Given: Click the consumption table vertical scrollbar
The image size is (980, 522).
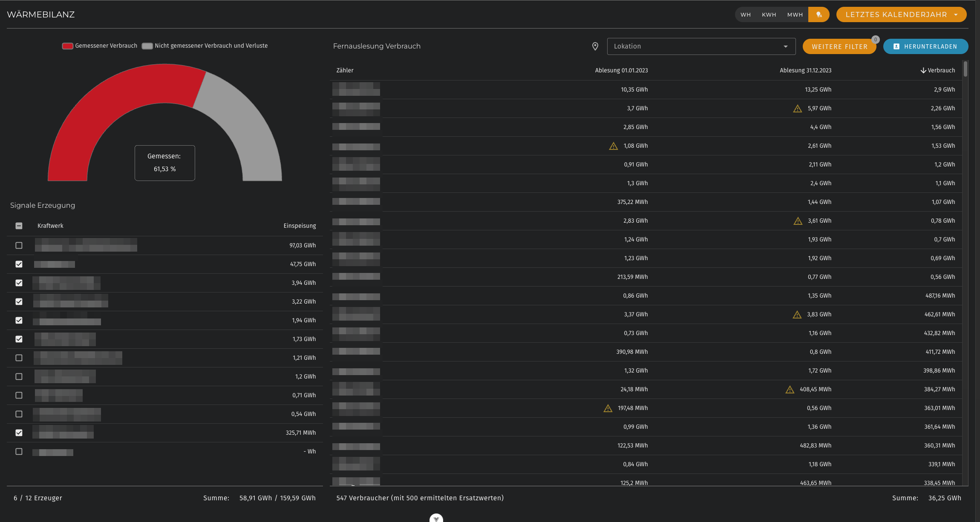Looking at the screenshot, I should point(965,69).
